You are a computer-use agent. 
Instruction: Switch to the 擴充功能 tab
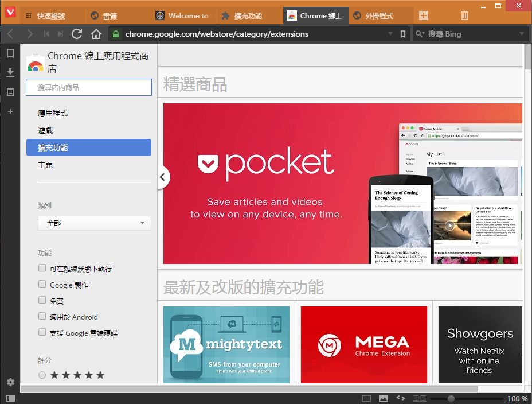(249, 15)
